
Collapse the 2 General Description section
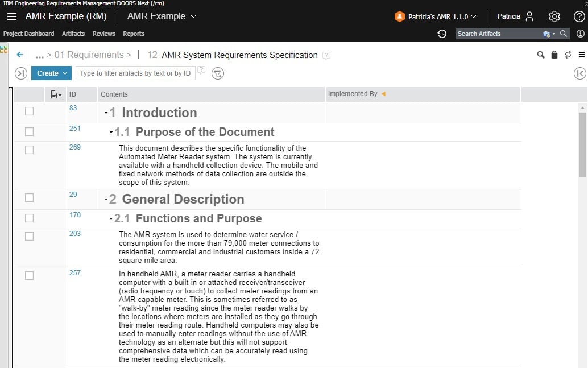[x=105, y=199]
